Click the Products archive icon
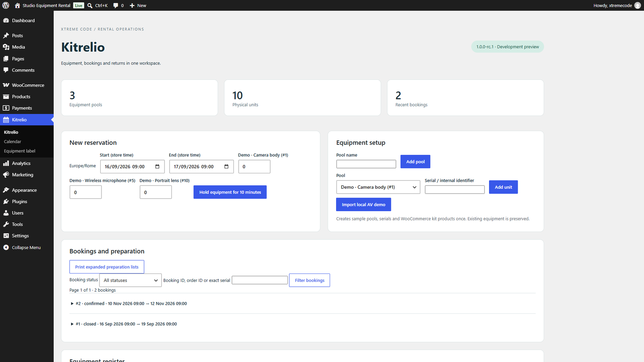Viewport: 644px width, 362px height. (x=6, y=97)
